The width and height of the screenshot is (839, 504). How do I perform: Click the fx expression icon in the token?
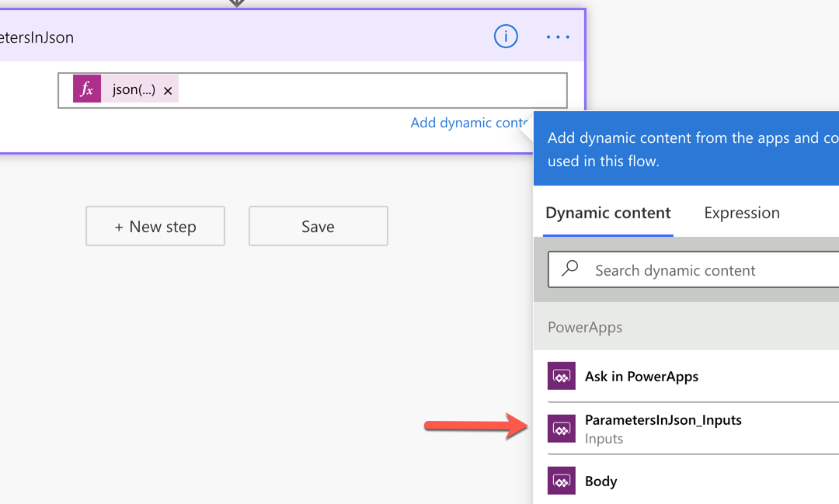[87, 89]
